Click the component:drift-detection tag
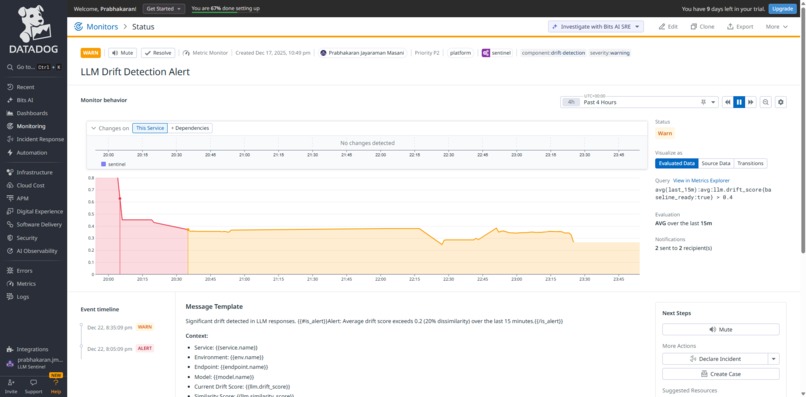The height and width of the screenshot is (397, 806). tap(553, 53)
